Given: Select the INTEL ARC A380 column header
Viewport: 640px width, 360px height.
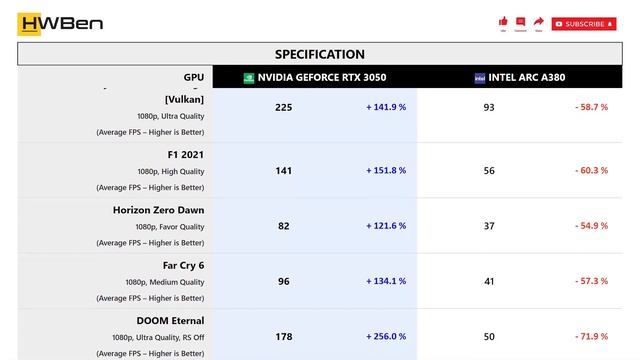Looking at the screenshot, I should pos(520,77).
